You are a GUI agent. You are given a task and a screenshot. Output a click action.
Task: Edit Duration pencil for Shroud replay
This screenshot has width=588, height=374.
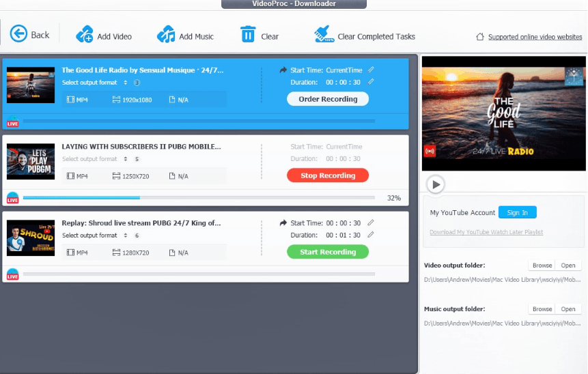(x=371, y=235)
